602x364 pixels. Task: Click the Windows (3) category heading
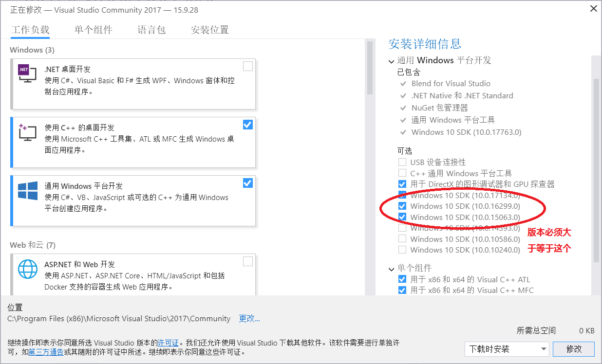click(32, 50)
